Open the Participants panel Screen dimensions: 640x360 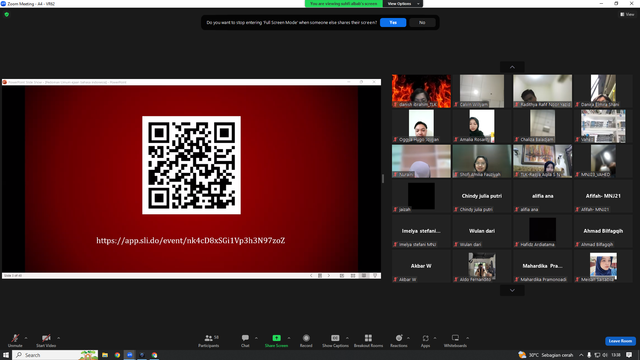click(209, 340)
